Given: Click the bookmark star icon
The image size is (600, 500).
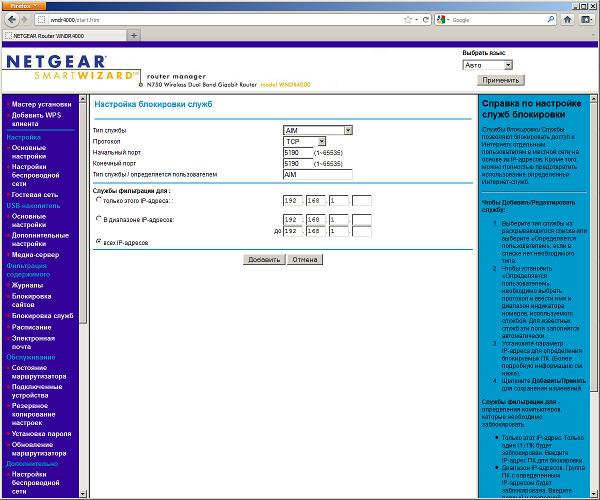Looking at the screenshot, I should tap(408, 20).
